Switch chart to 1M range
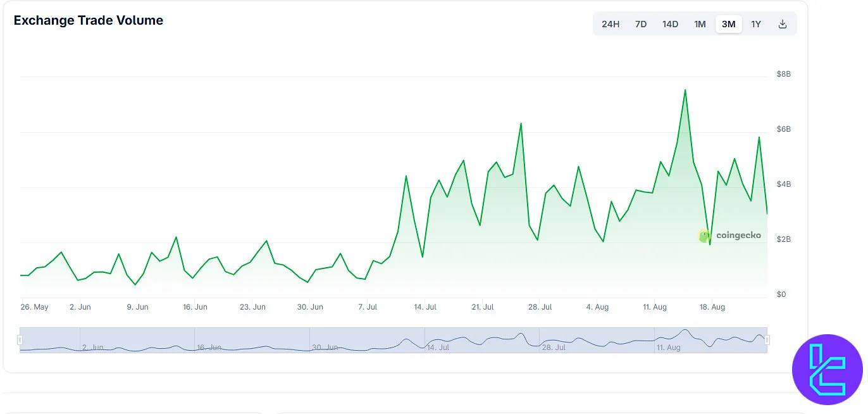The width and height of the screenshot is (868, 414). pyautogui.click(x=700, y=24)
